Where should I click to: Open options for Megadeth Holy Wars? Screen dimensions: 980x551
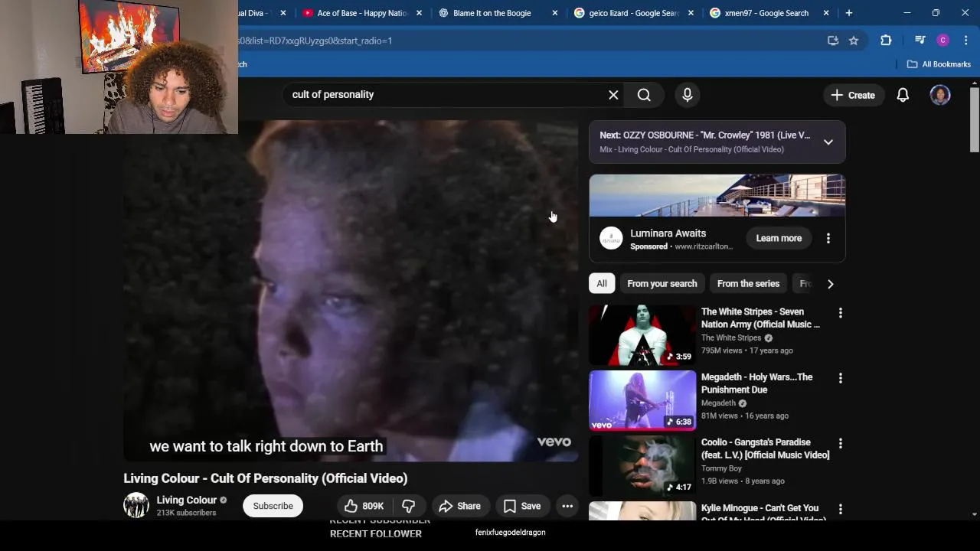point(840,378)
